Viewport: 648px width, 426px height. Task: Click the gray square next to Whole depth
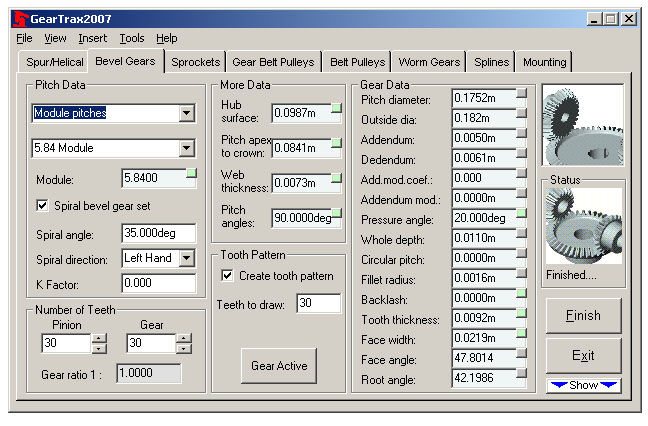click(522, 233)
